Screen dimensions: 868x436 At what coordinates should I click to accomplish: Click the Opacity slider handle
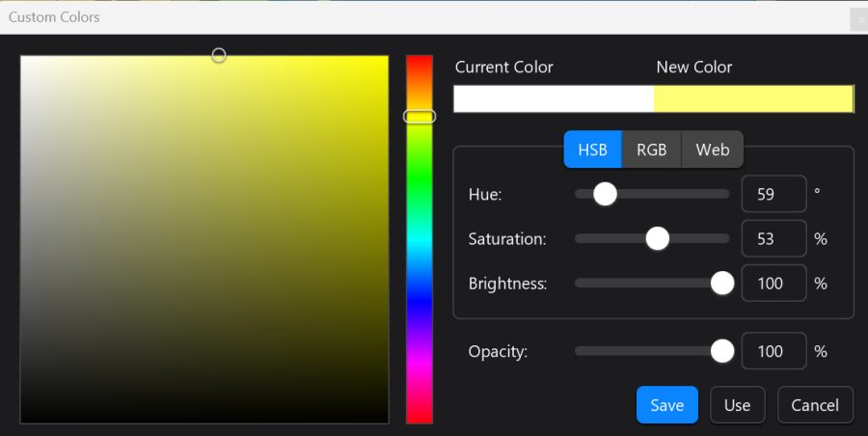[721, 351]
